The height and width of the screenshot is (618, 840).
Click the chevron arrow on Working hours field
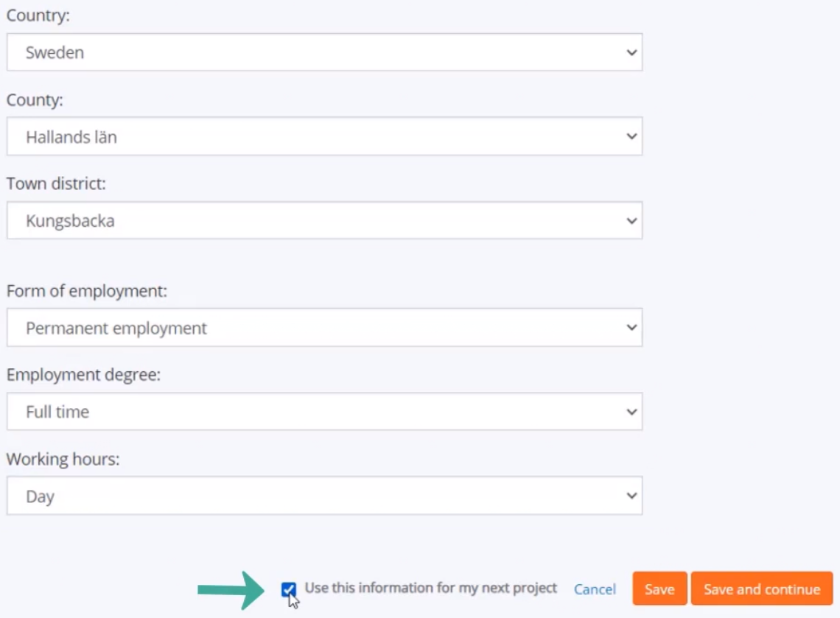tap(631, 496)
